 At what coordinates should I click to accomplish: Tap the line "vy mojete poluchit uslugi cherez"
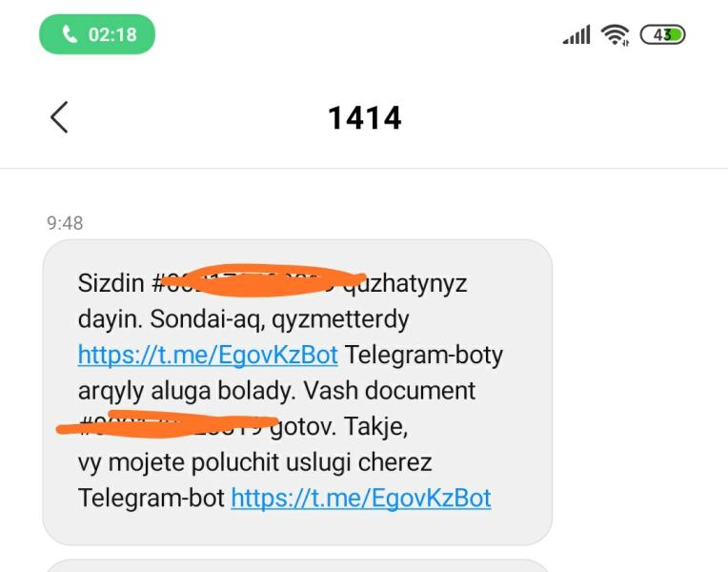tap(254, 462)
